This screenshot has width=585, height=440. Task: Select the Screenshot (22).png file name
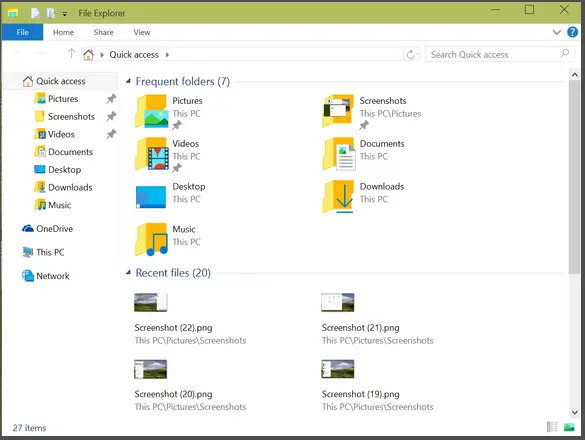coord(173,328)
